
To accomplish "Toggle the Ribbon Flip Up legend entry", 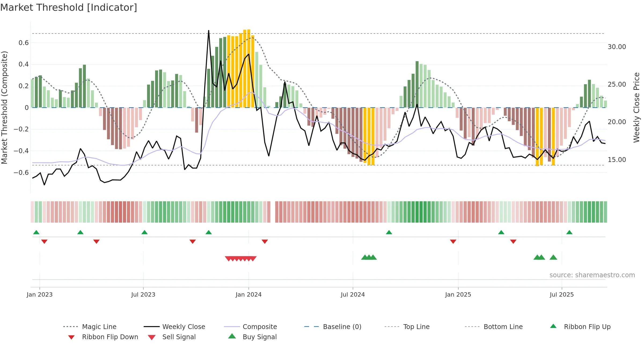I will pyautogui.click(x=580, y=327).
